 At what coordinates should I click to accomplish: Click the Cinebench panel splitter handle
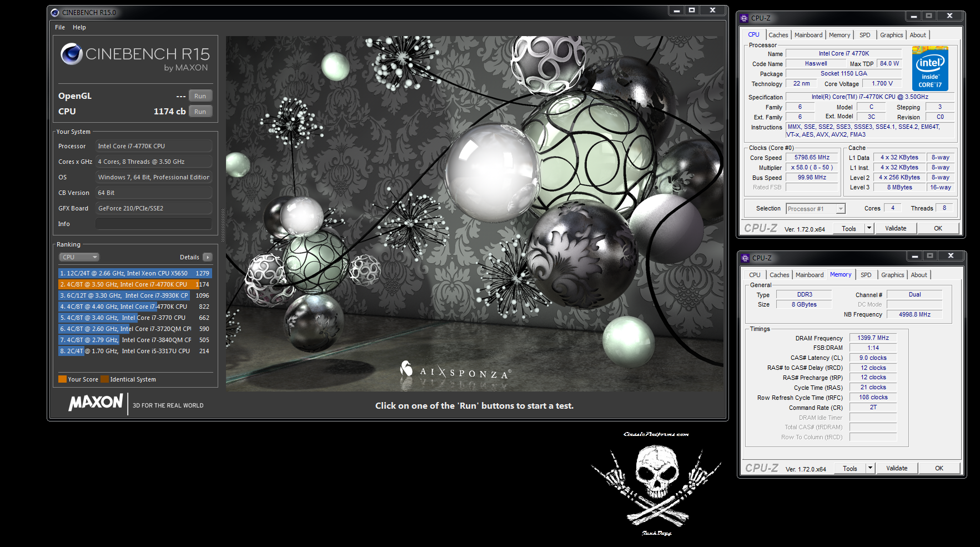click(x=223, y=225)
